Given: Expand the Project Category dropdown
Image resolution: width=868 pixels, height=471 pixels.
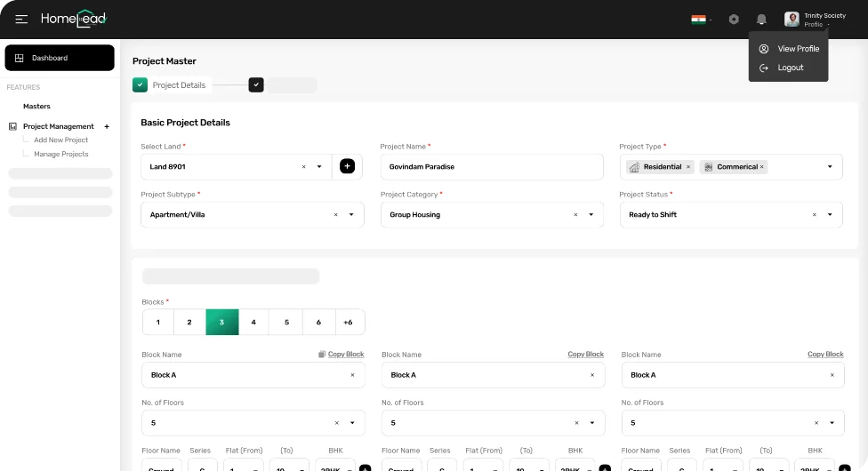Looking at the screenshot, I should [591, 215].
